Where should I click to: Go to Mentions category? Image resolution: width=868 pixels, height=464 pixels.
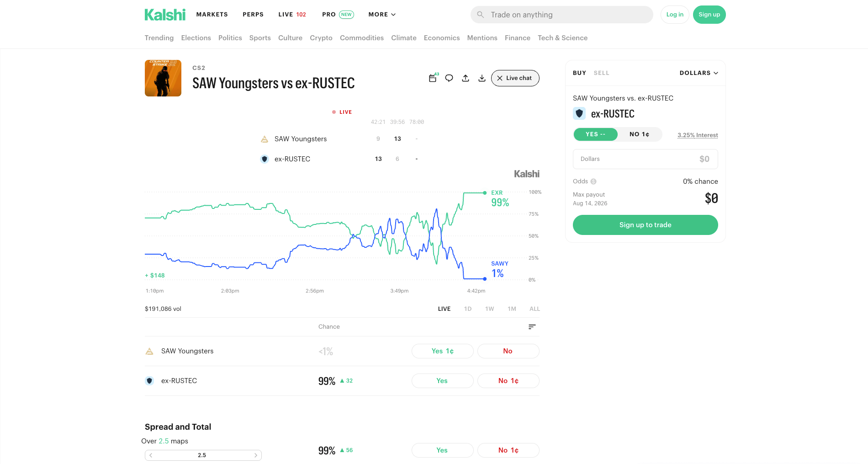(482, 38)
